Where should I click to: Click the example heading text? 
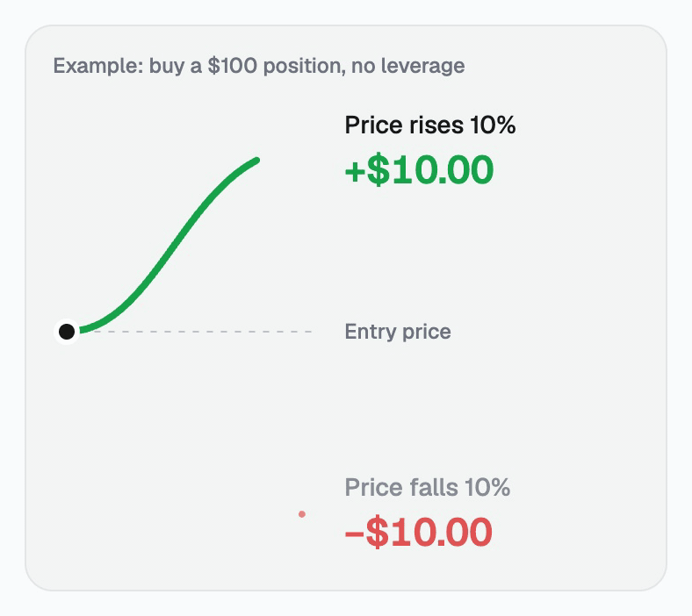pos(258,66)
